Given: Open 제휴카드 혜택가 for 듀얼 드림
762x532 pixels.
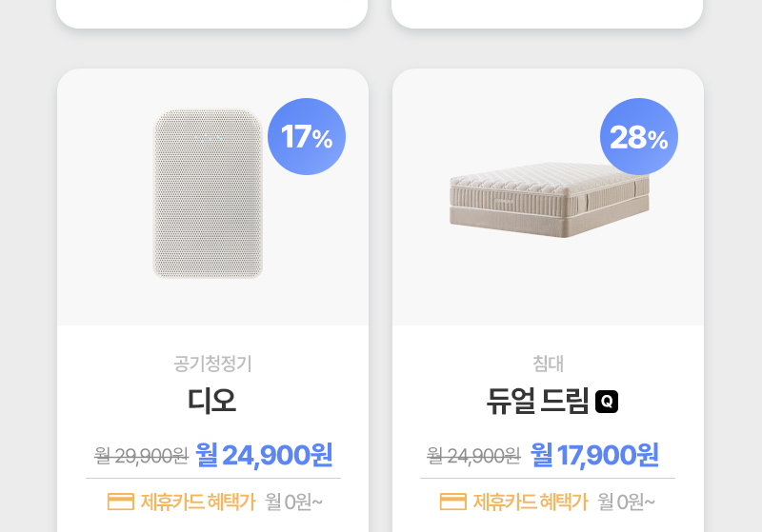Looking at the screenshot, I should pos(531,502).
